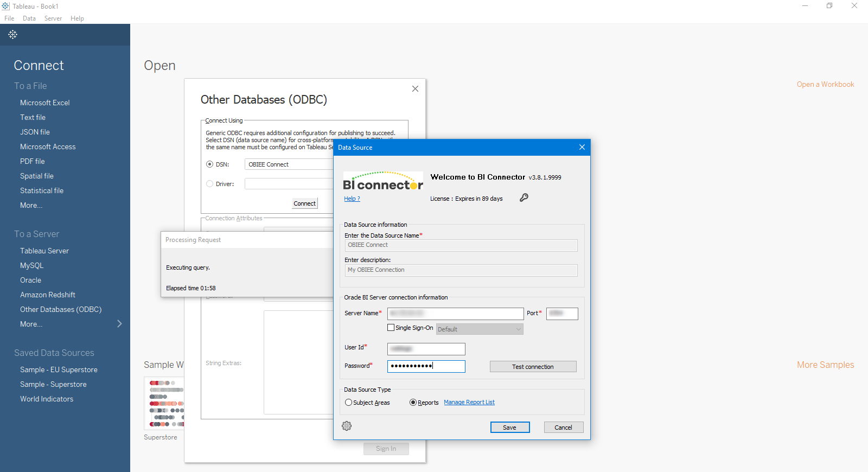Open the Default Single Sign-On dropdown
This screenshot has height=472, width=868.
click(480, 329)
